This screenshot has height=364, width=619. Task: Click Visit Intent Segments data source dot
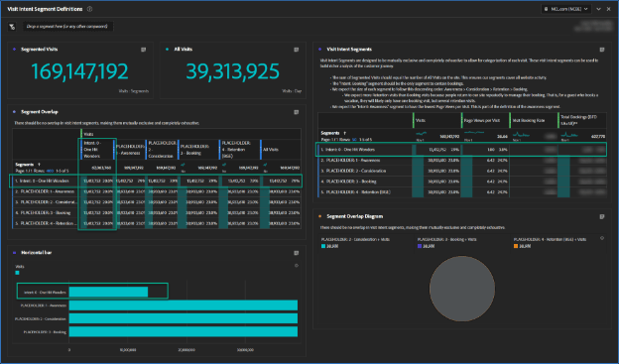click(320, 49)
